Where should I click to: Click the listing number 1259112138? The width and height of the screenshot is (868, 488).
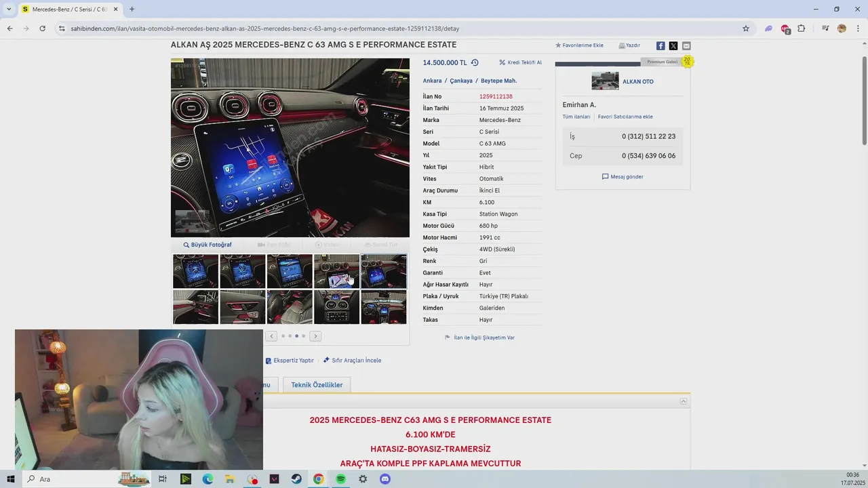[496, 97]
